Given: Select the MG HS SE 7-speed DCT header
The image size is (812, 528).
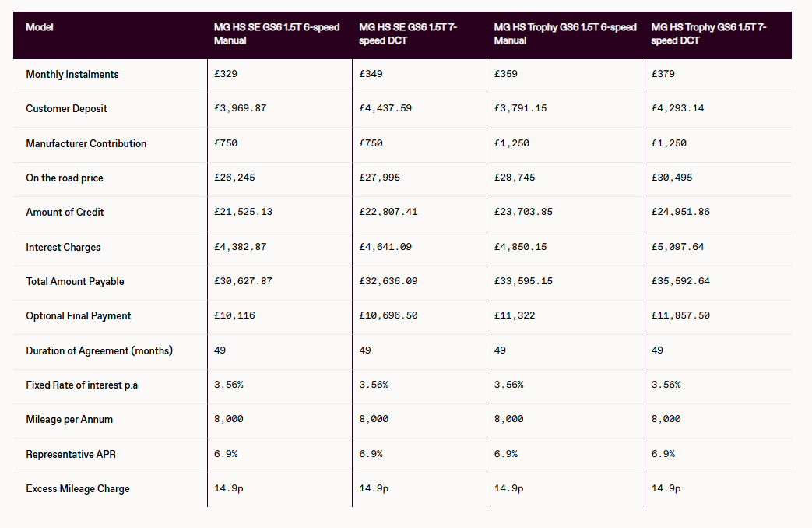Looking at the screenshot, I should [408, 33].
